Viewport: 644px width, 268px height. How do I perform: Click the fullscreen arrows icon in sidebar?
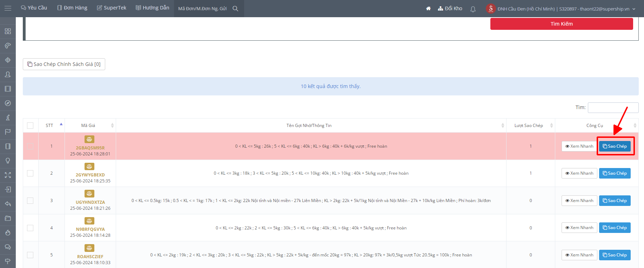[x=8, y=175]
